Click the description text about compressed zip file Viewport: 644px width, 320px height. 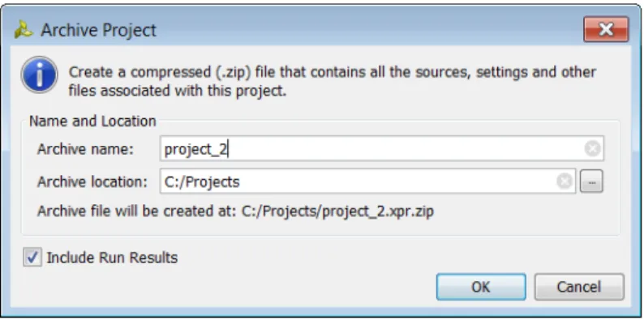[x=333, y=81]
